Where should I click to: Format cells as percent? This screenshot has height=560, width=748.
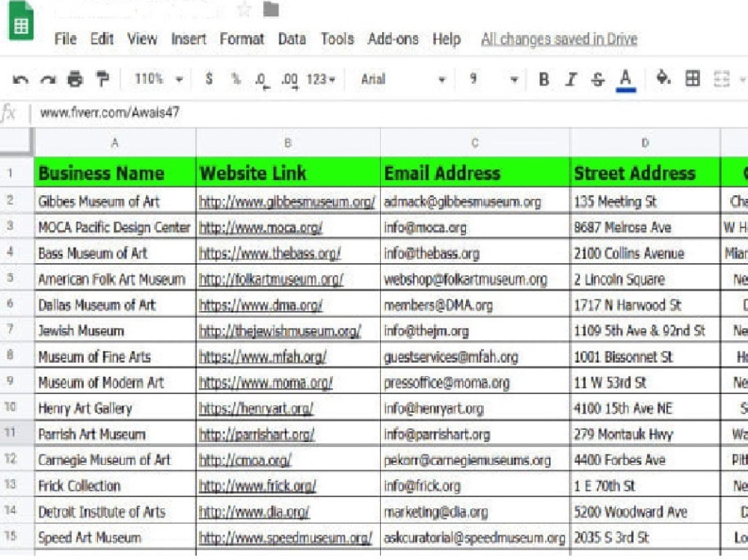[235, 79]
